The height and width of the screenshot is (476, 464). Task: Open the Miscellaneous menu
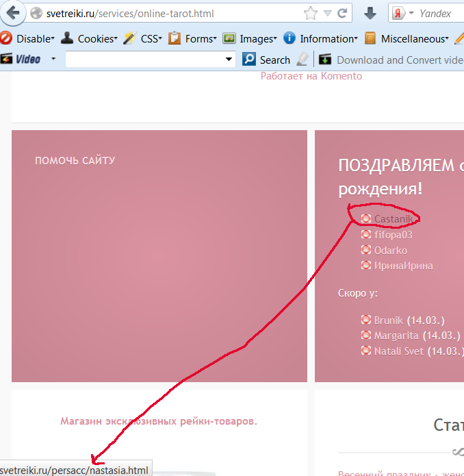[x=415, y=39]
